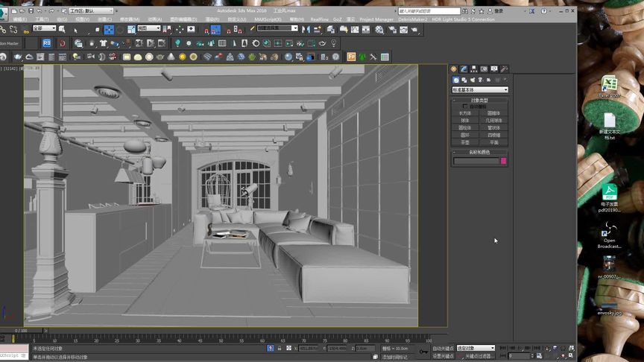The width and height of the screenshot is (644, 362).
Task: Click the t-shirt cloth icon
Action: [x=103, y=42]
